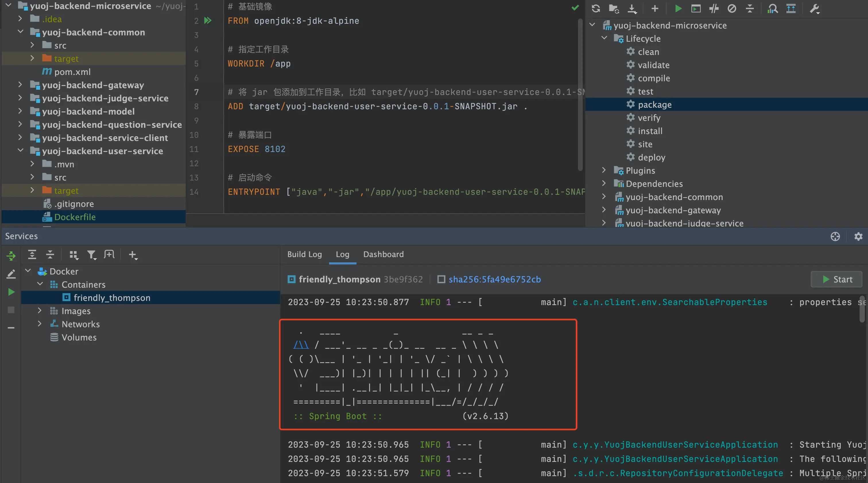Add service with plus icon
868x483 pixels.
132,255
